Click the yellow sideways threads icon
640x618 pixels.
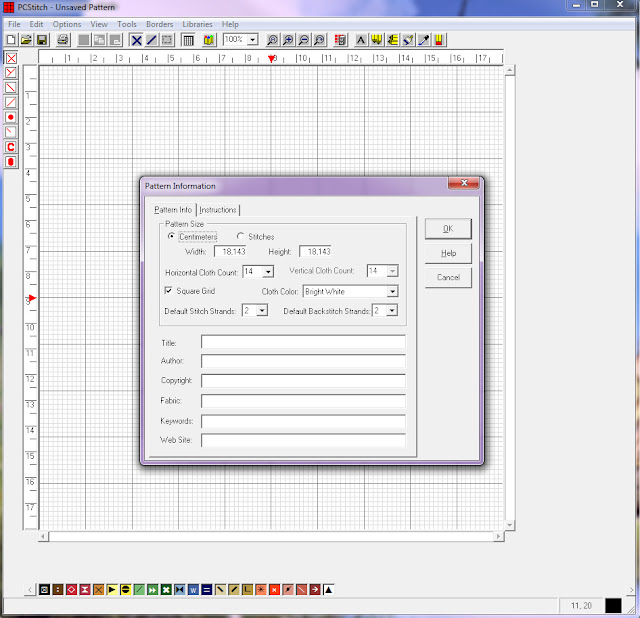(393, 40)
